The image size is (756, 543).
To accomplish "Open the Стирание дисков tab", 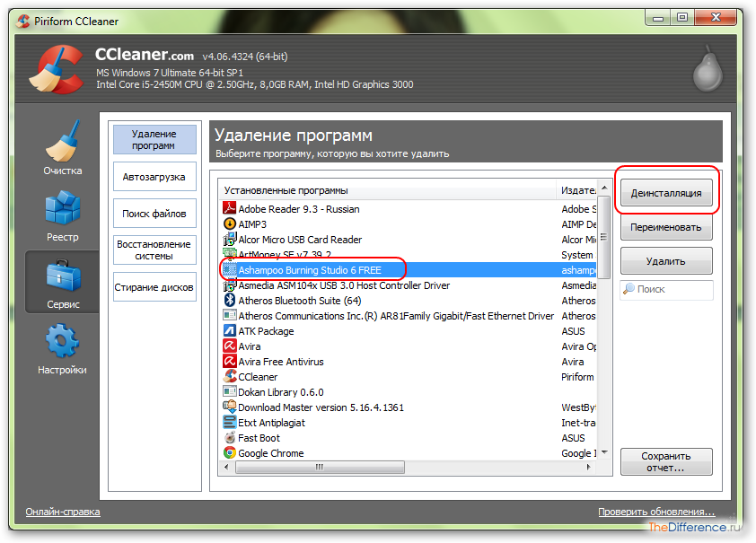I will tap(154, 287).
